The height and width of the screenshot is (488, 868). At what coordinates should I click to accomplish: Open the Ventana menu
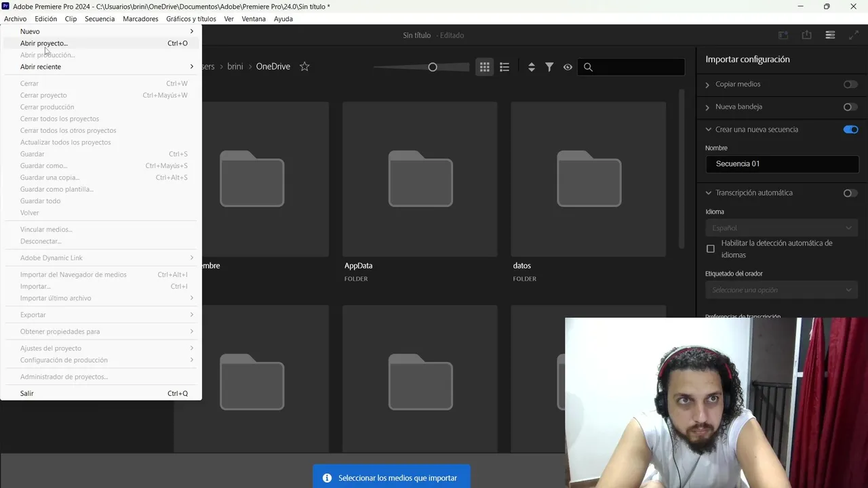click(254, 19)
